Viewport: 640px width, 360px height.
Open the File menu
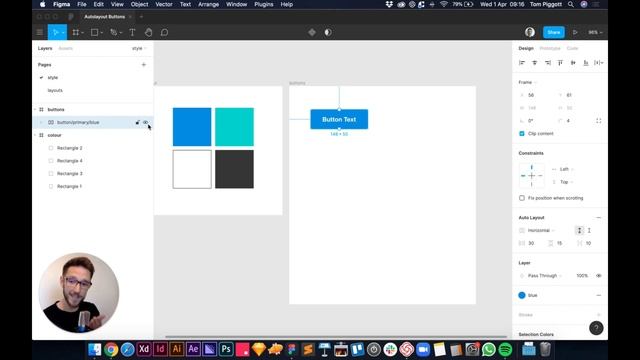[82, 4]
